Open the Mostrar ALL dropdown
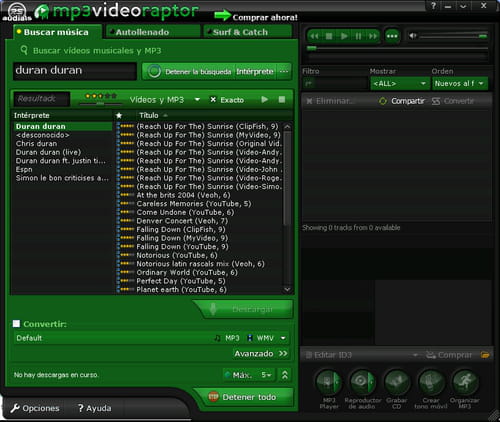This screenshot has width=500, height=422. [400, 83]
